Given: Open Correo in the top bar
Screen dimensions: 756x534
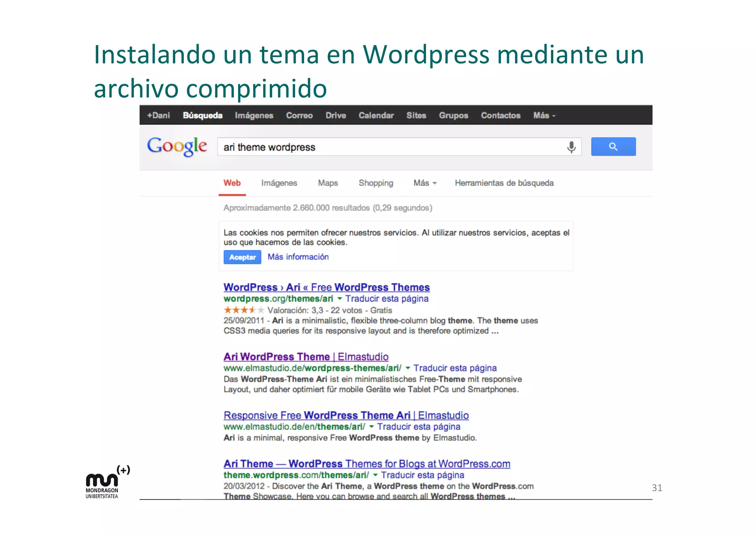Looking at the screenshot, I should click(x=299, y=116).
